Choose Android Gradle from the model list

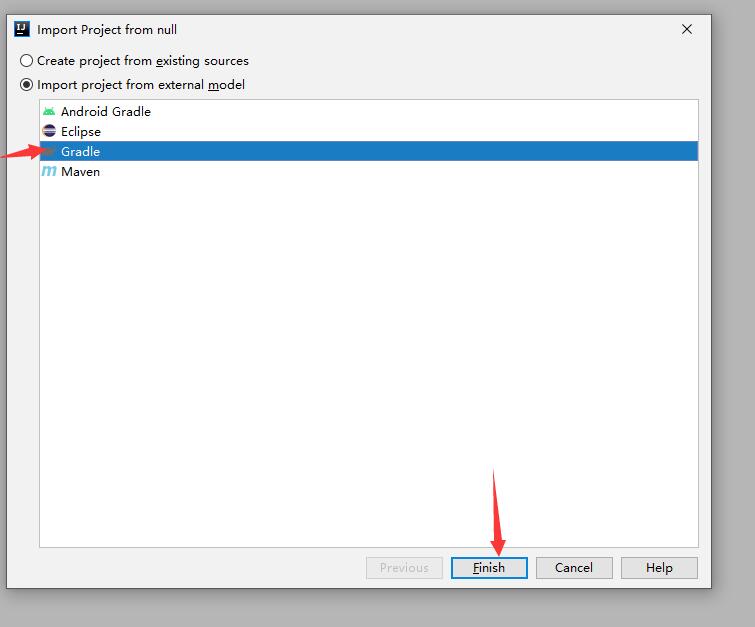pos(369,111)
